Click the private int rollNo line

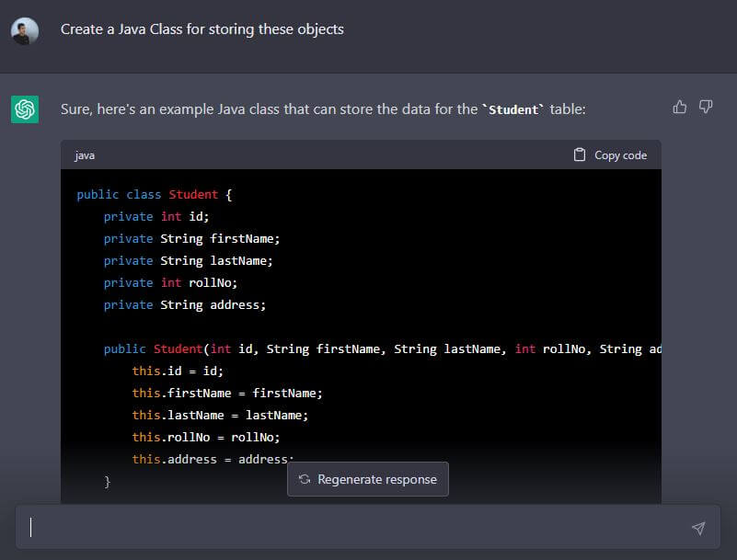pyautogui.click(x=170, y=282)
